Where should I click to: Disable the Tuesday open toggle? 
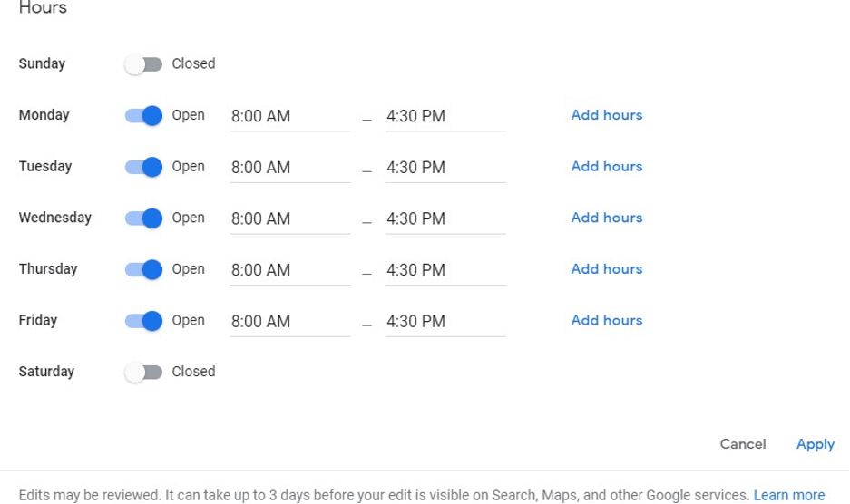pyautogui.click(x=143, y=167)
